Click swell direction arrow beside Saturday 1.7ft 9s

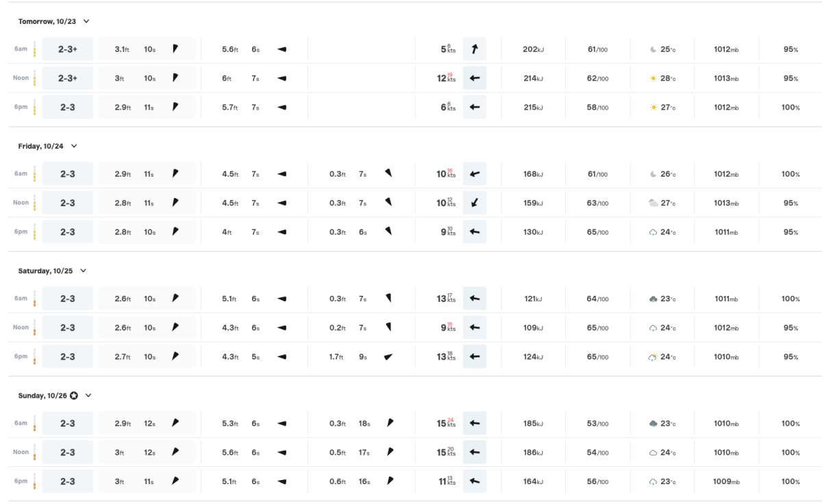click(x=388, y=357)
